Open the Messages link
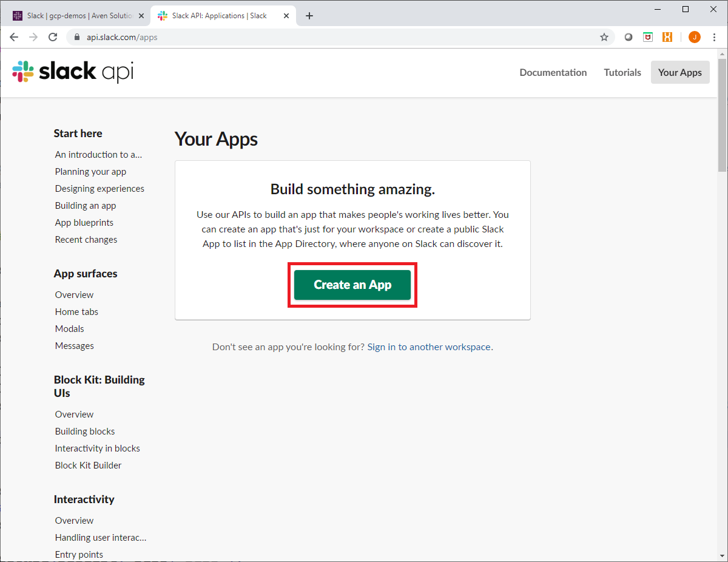Viewport: 728px width, 562px height. (75, 346)
